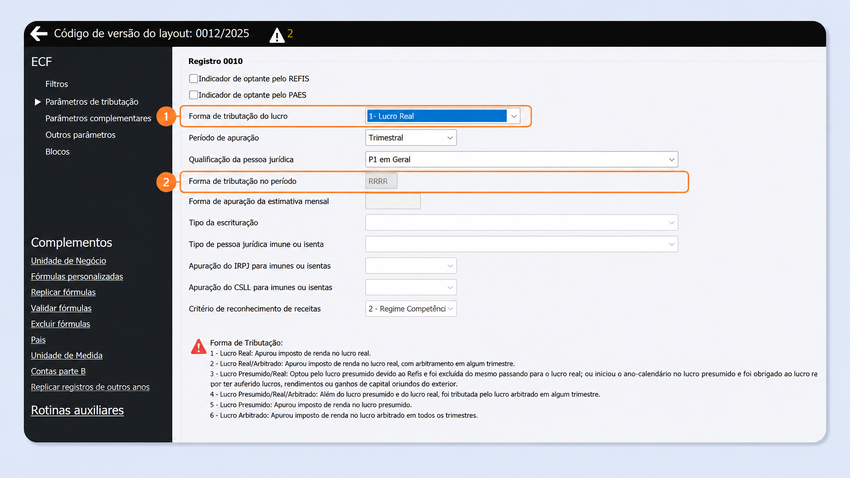Click the '1 - Lucro Real: Apurou imposto' line

click(291, 353)
